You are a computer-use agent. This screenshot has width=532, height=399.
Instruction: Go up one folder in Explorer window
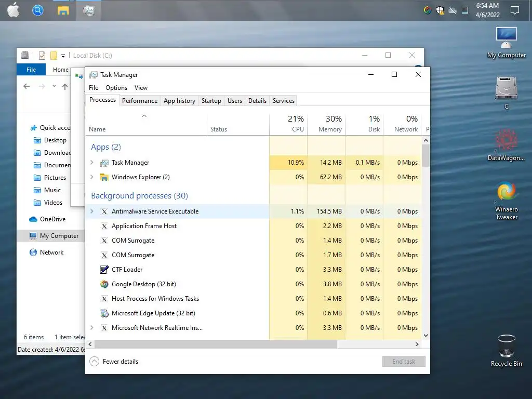pyautogui.click(x=65, y=87)
